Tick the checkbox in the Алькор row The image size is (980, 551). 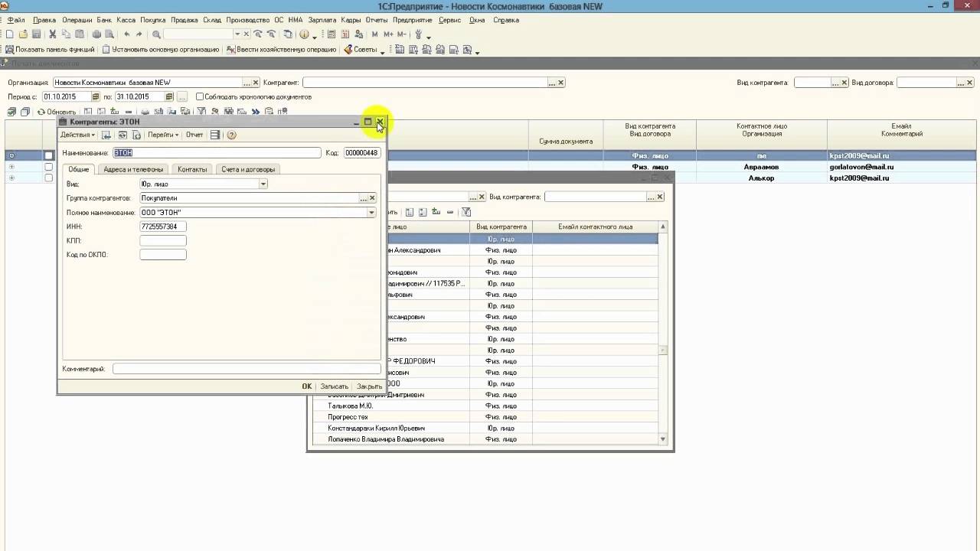point(48,178)
